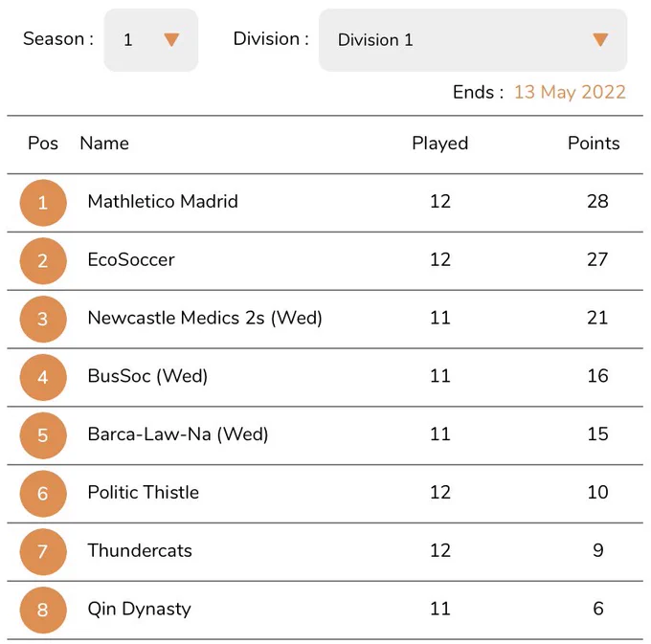Expand the Division 1 dropdown

point(473,40)
